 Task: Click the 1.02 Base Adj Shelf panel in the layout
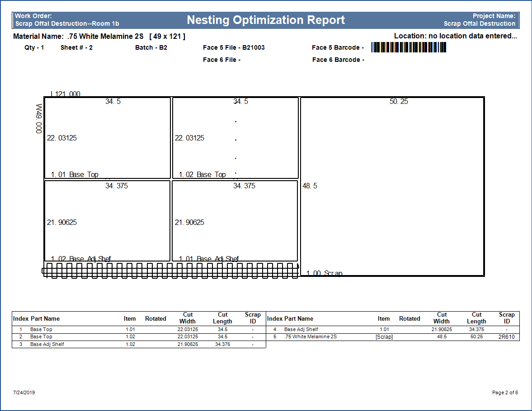(108, 221)
